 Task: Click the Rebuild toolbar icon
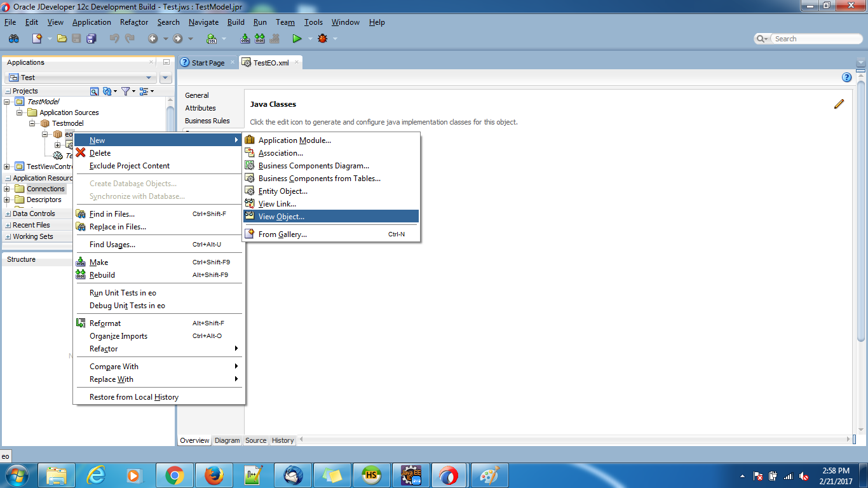point(259,38)
